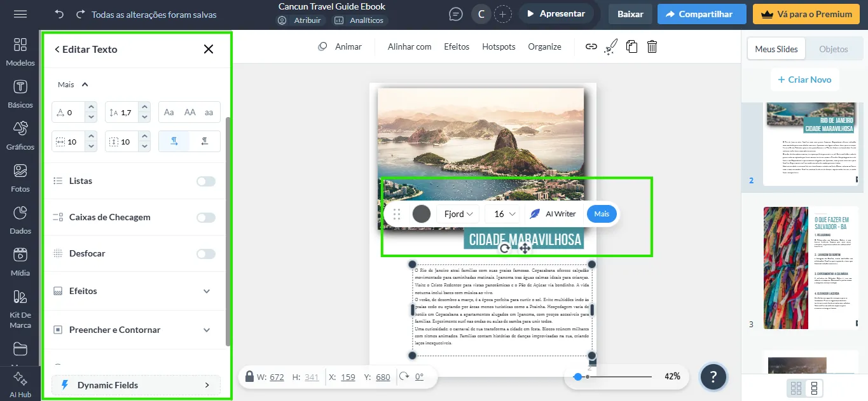The image size is (868, 401).
Task: Open the Modelos templates sidebar section
Action: 20,52
